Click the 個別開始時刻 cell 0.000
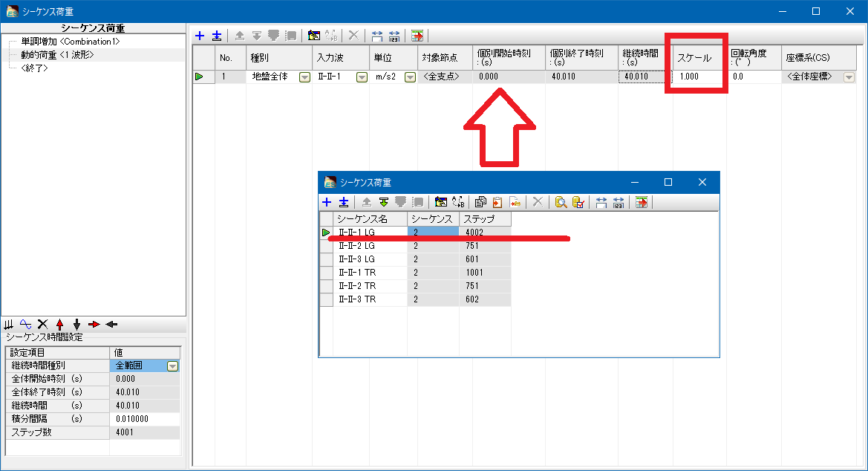Image resolution: width=868 pixels, height=471 pixels. pyautogui.click(x=509, y=77)
